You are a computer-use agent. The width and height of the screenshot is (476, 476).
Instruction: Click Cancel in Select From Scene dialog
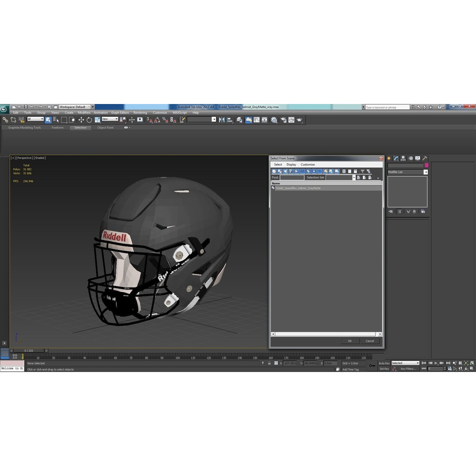pos(370,341)
